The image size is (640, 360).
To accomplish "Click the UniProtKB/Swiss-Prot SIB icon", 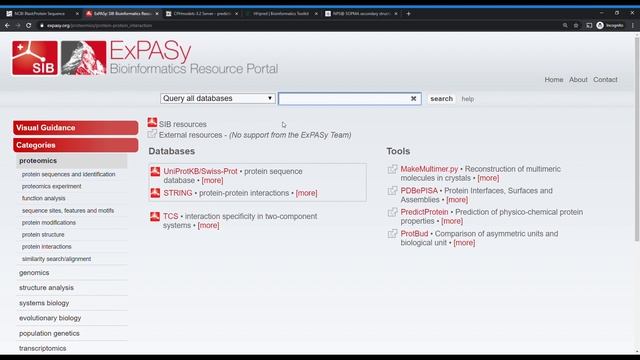I will [155, 171].
